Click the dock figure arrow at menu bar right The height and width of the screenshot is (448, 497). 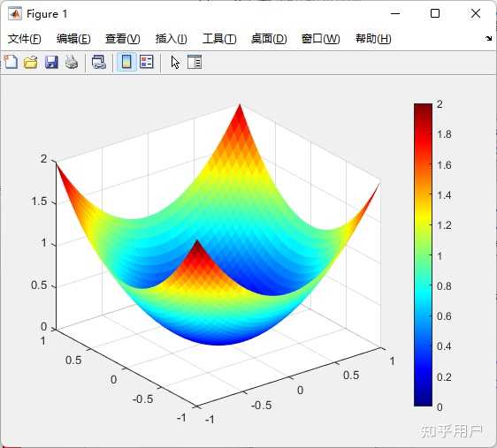tap(488, 39)
